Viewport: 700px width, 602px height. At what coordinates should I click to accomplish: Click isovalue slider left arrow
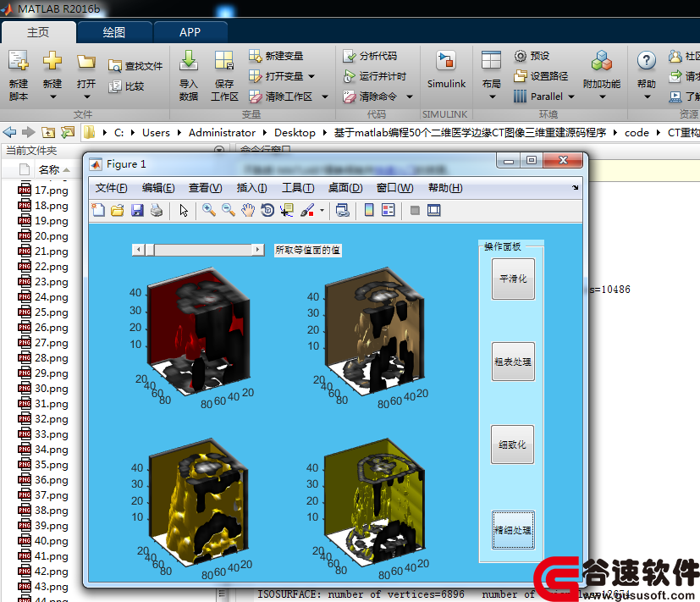(x=139, y=250)
